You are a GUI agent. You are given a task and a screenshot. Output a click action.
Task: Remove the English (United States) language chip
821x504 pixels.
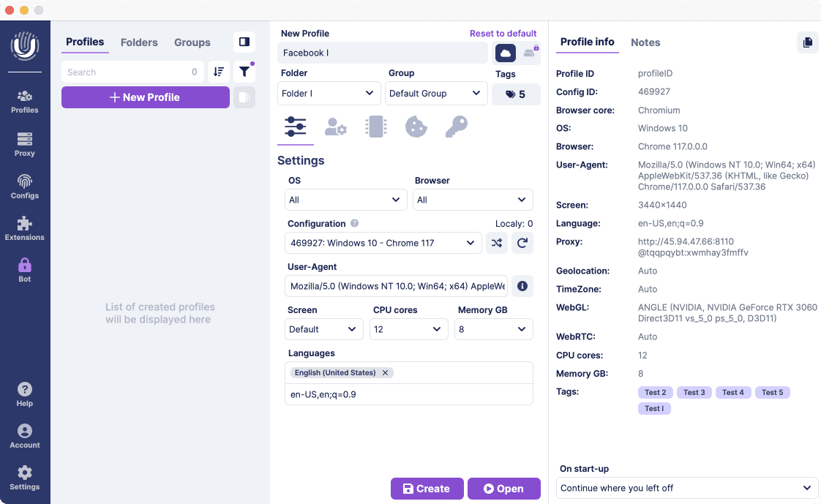point(386,372)
